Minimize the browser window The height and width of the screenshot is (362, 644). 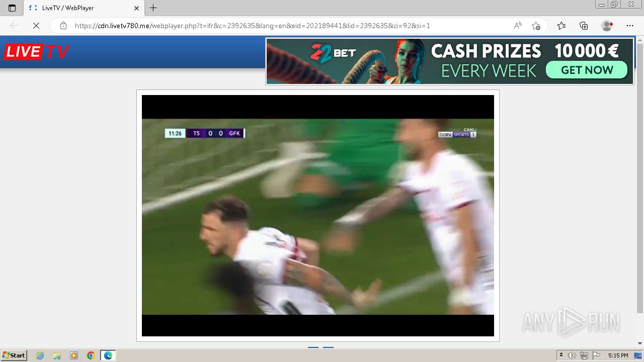[602, 5]
